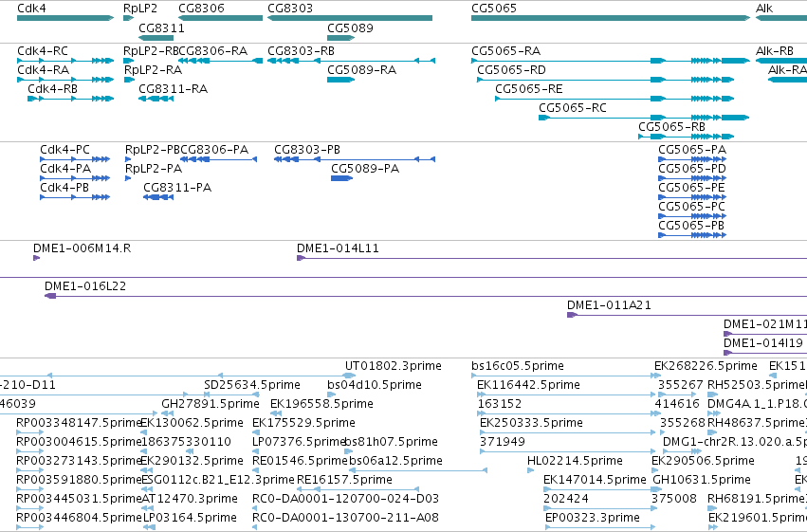Screen dimensions: 807x532
Task: Select the CG8311 gene feature
Action: [156, 38]
